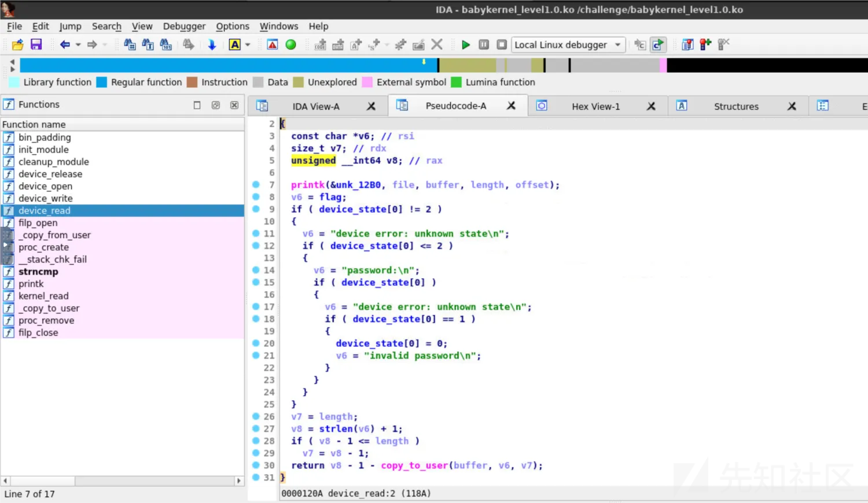Search for an immediate value with the binoculars # icon

(x=130, y=45)
